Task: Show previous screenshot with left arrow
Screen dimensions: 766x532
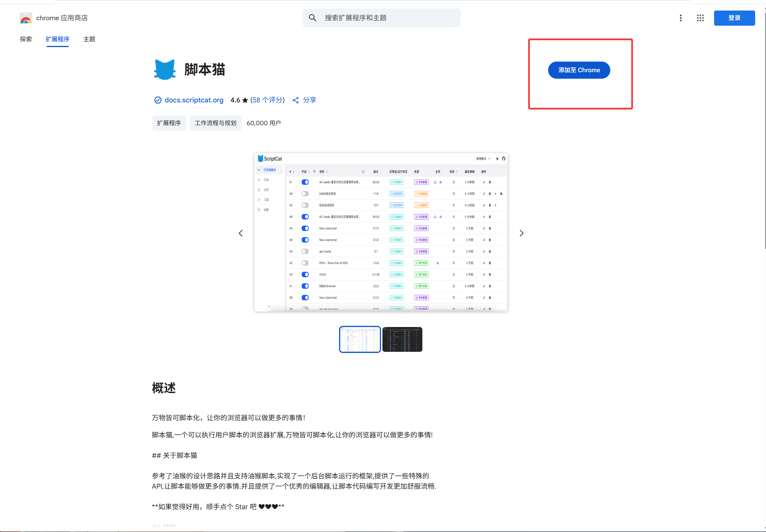Action: [241, 233]
